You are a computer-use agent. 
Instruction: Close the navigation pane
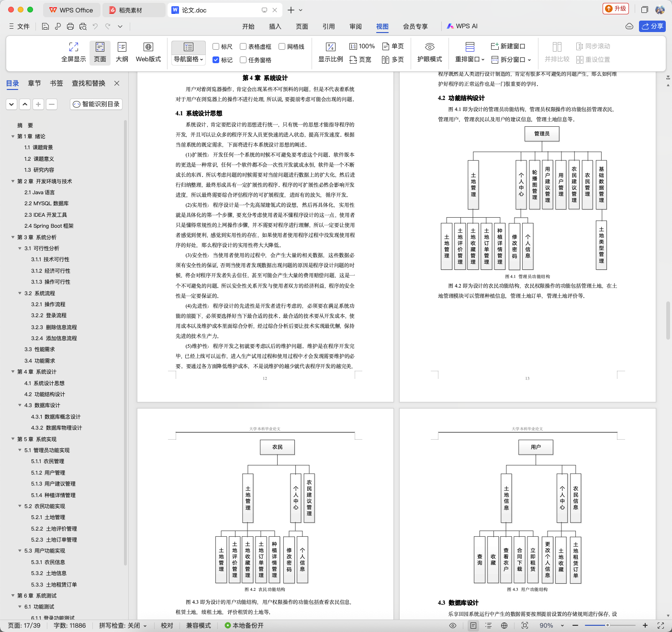[x=117, y=83]
